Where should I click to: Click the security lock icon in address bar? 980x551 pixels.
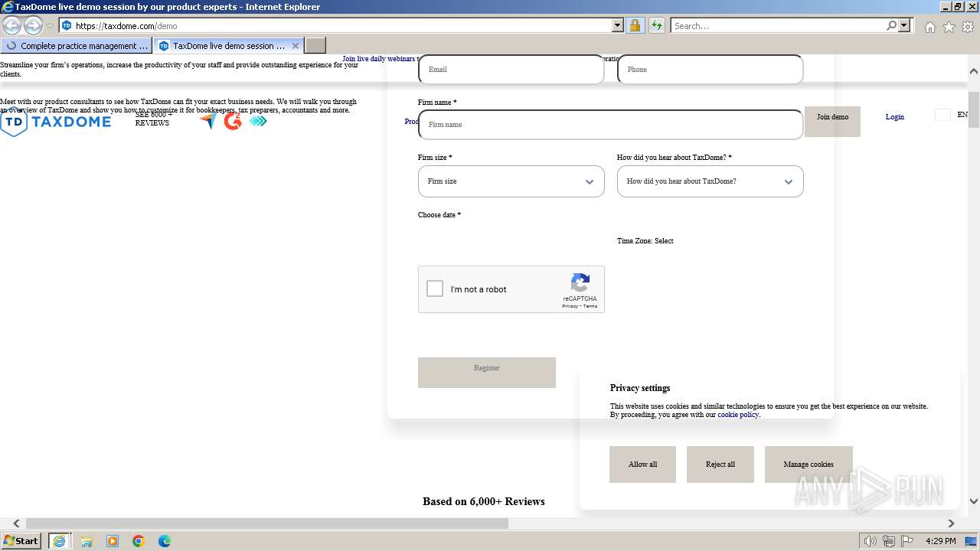(635, 25)
